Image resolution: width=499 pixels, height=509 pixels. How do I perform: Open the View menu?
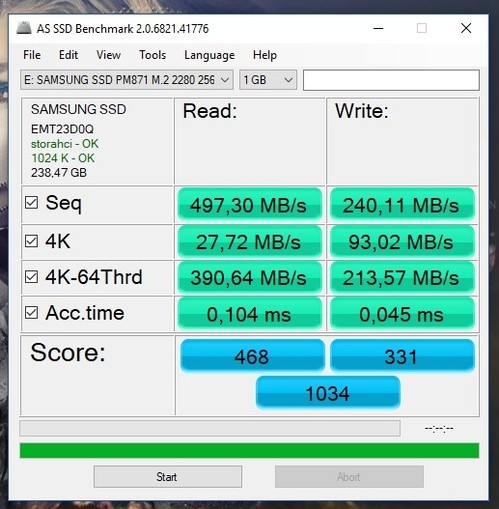(x=108, y=55)
